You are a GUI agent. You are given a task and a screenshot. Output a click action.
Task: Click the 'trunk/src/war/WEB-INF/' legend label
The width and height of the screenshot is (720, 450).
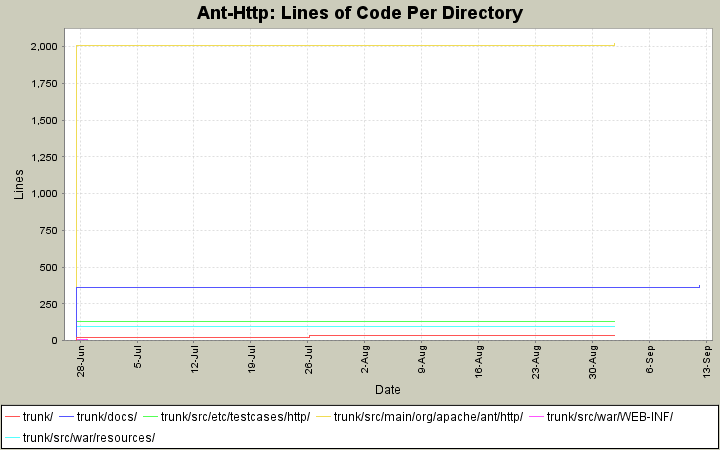pyautogui.click(x=609, y=417)
